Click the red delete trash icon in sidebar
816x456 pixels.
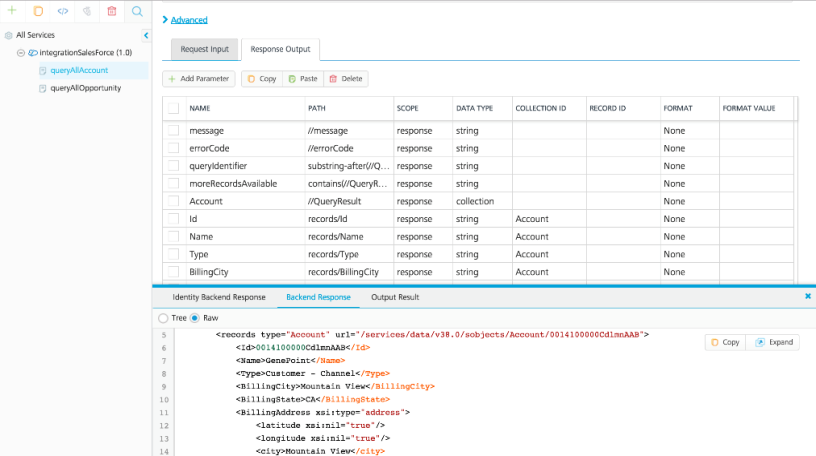[112, 11]
